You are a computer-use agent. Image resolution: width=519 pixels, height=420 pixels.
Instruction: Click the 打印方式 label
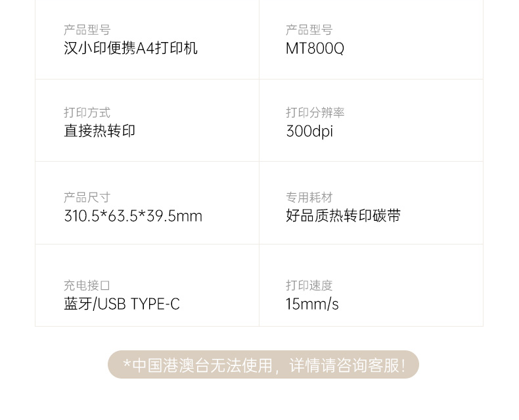[87, 113]
